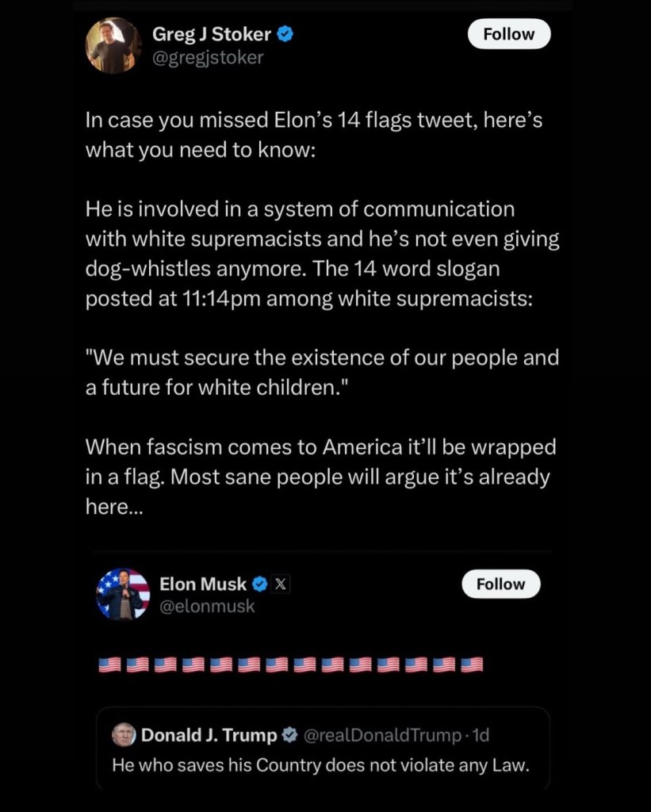Open the @gregjstoker handle
Image resolution: width=651 pixels, height=812 pixels.
[208, 57]
